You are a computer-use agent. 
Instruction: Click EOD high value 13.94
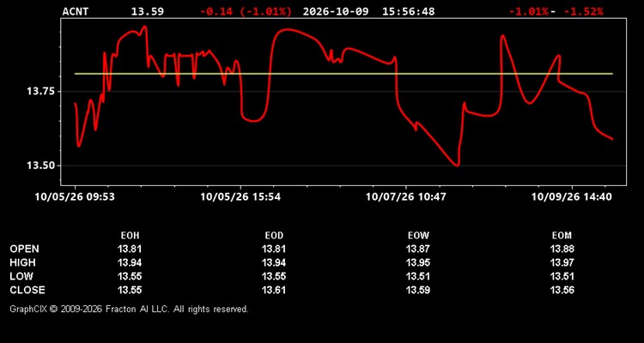coord(274,262)
